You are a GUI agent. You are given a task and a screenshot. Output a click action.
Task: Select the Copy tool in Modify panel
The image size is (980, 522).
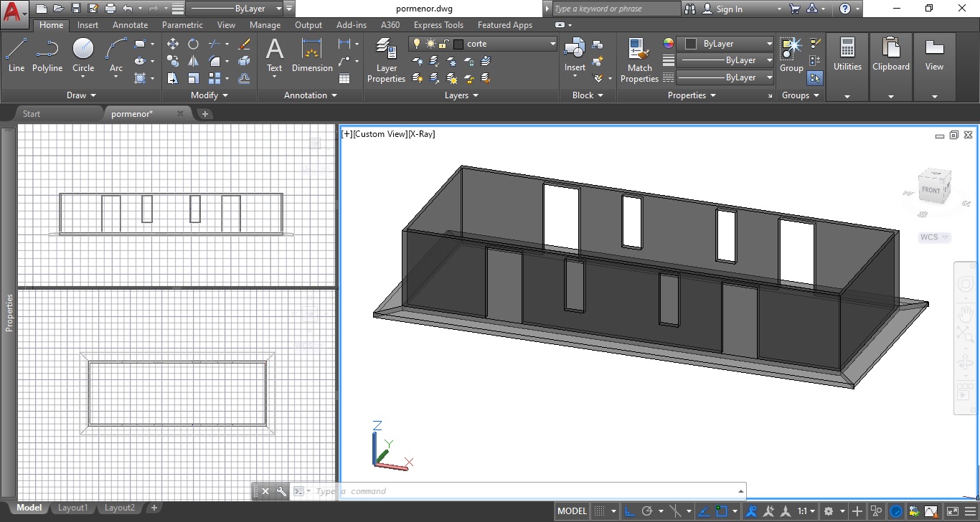pyautogui.click(x=173, y=61)
